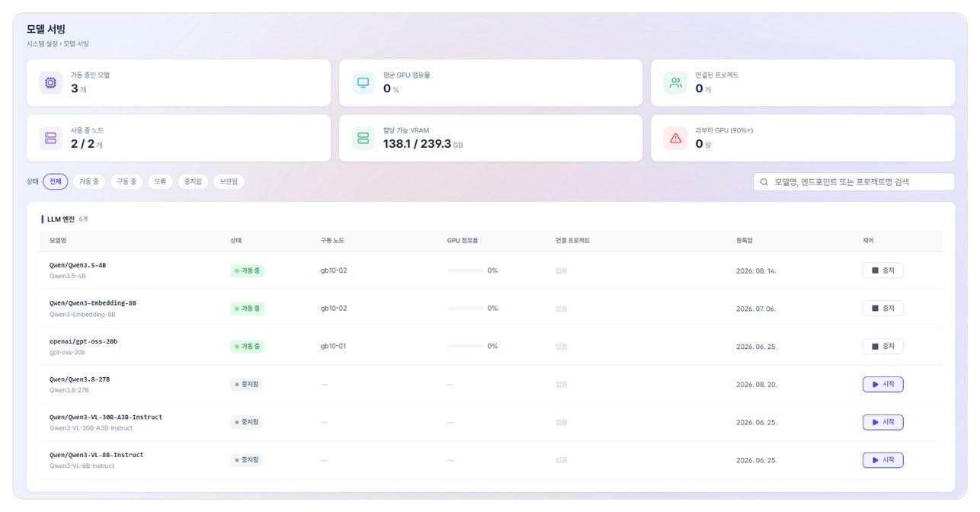Hit 중지 for openai/gpt-oss-20b
Image resolution: width=980 pixels, height=512 pixels.
coord(882,347)
